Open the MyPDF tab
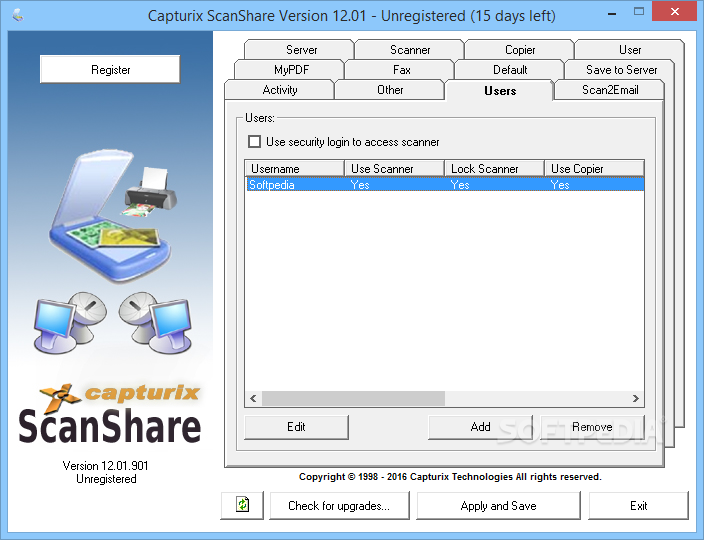The width and height of the screenshot is (704, 540). tap(291, 70)
